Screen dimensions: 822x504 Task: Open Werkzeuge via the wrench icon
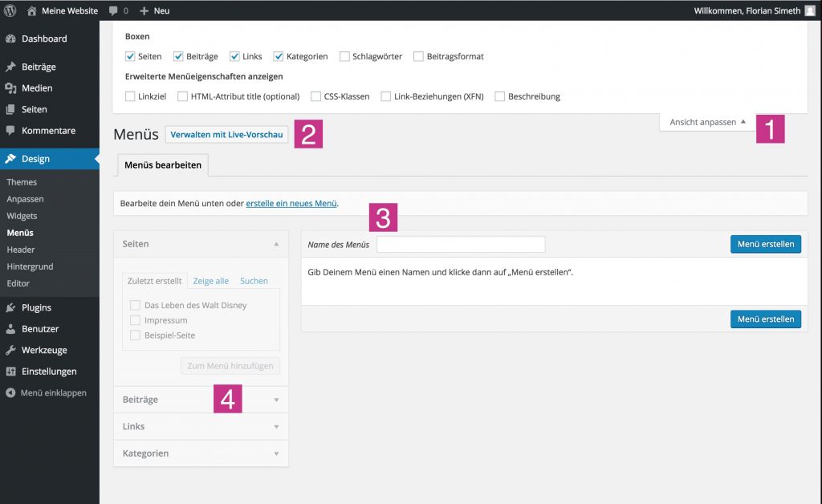point(10,350)
